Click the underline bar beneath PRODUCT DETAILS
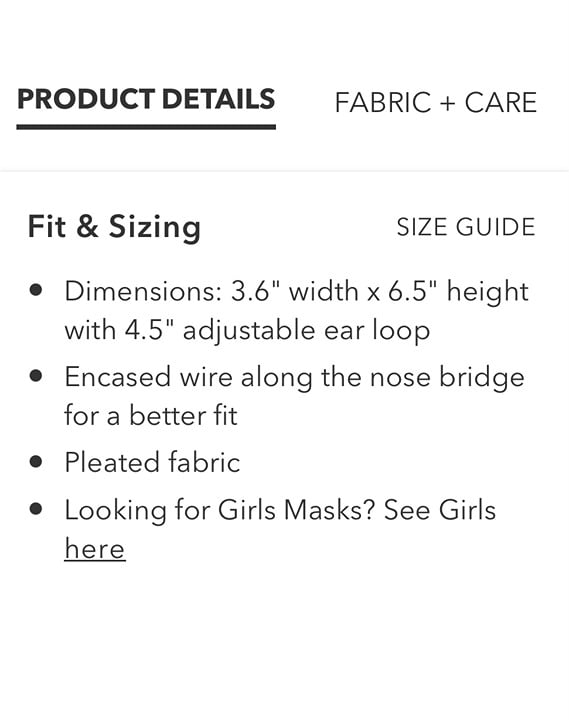 pyautogui.click(x=146, y=127)
